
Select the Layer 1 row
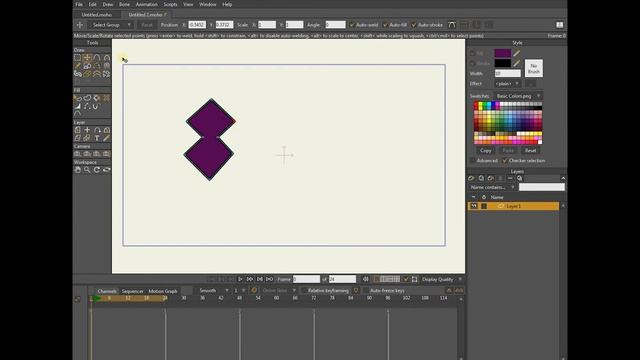(x=513, y=206)
